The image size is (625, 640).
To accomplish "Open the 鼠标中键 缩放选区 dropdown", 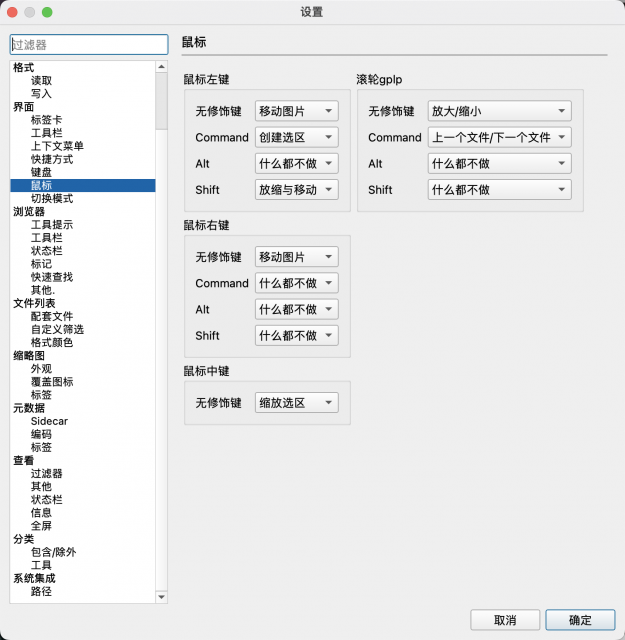I will coord(297,402).
